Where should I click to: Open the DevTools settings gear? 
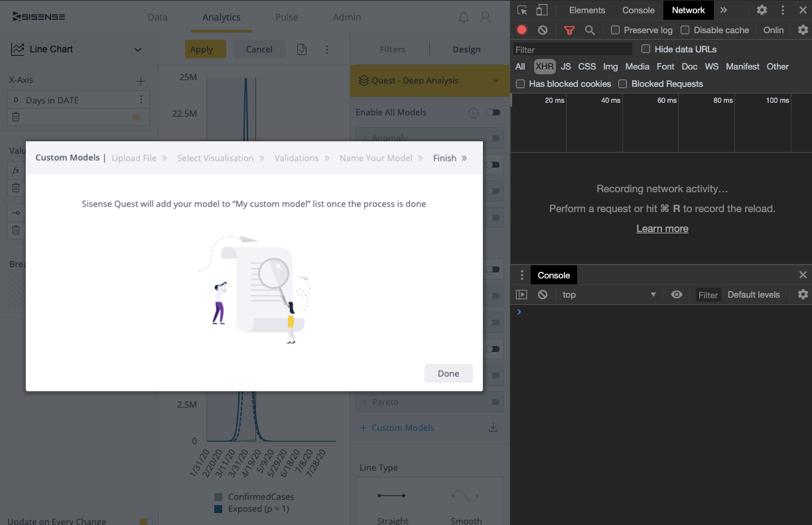tap(762, 10)
